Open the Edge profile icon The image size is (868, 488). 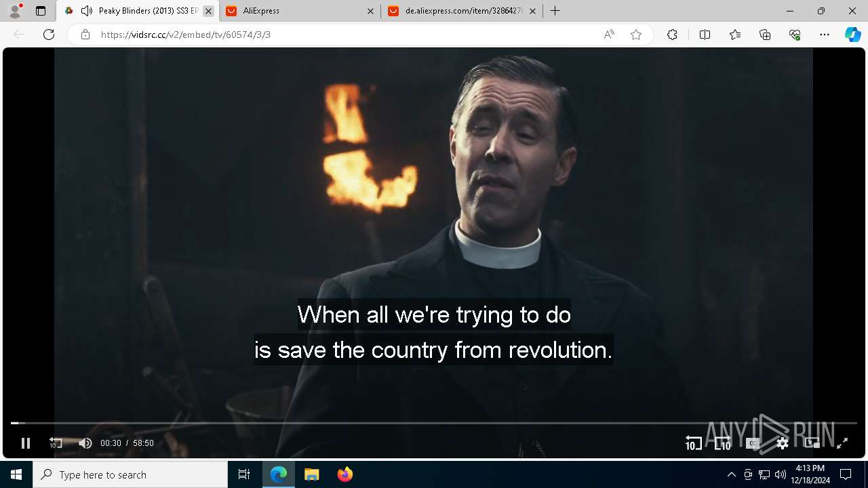tap(15, 11)
